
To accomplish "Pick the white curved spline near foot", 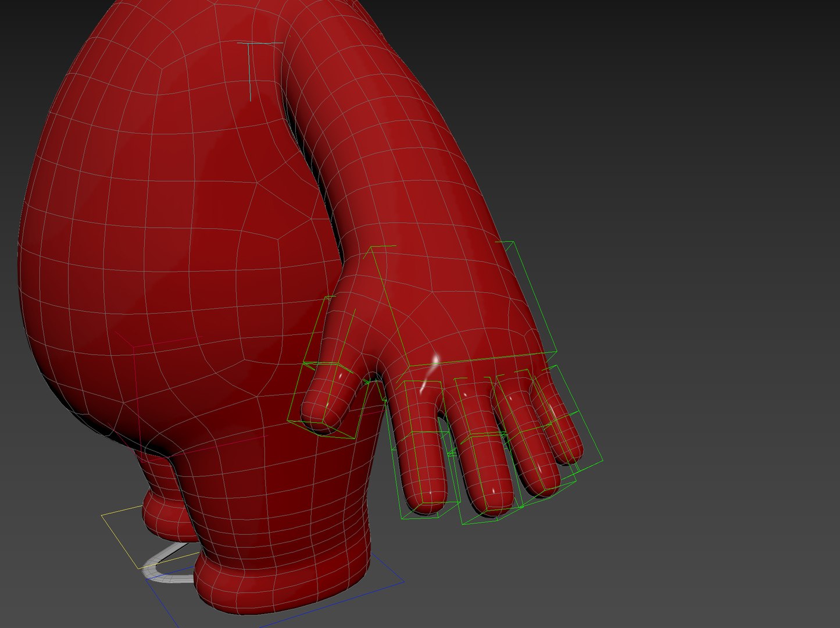I will tap(169, 563).
